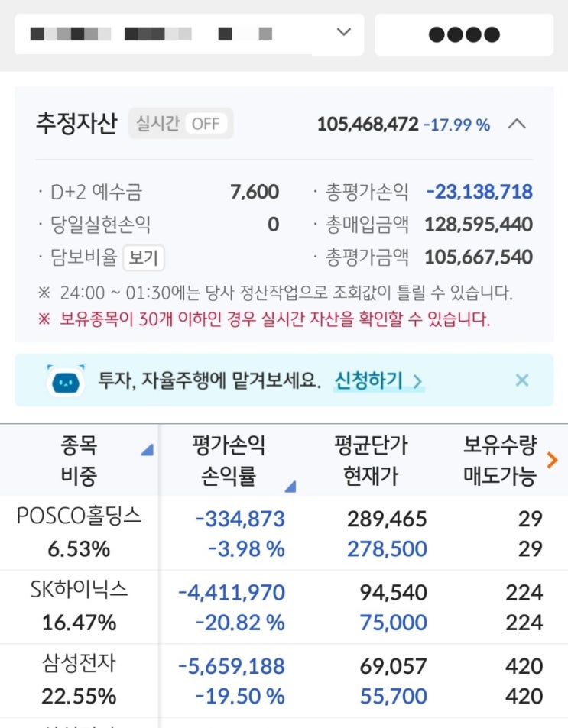Tap the 총매입금액 value 128,595,440
The image size is (568, 728).
tap(479, 225)
